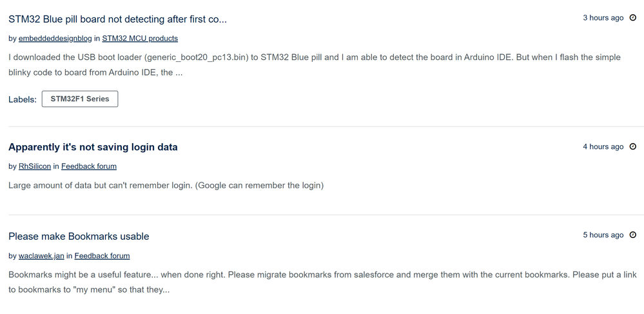Open Please make Bookmarks usable post
The width and height of the screenshot is (644, 314).
click(79, 237)
